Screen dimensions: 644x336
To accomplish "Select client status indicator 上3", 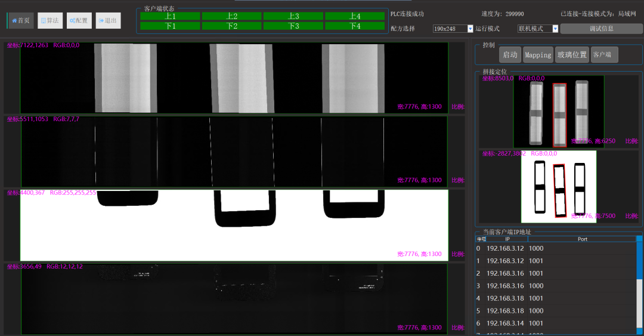I will [293, 16].
